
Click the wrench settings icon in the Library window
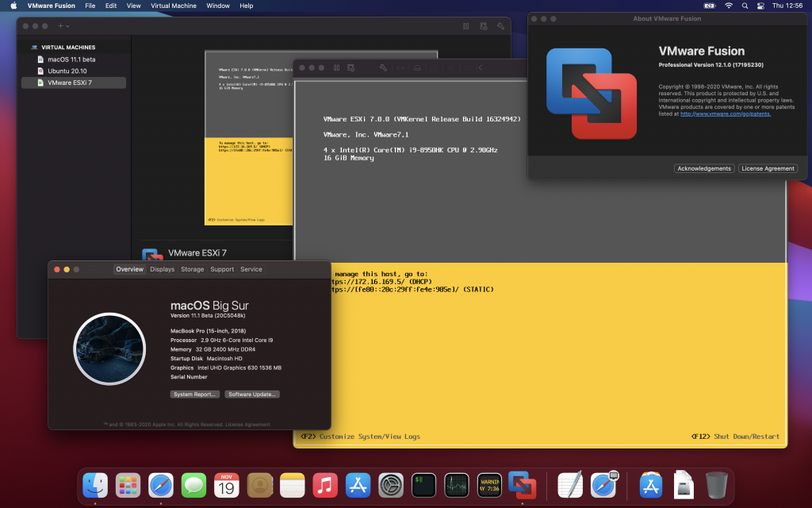pyautogui.click(x=500, y=26)
